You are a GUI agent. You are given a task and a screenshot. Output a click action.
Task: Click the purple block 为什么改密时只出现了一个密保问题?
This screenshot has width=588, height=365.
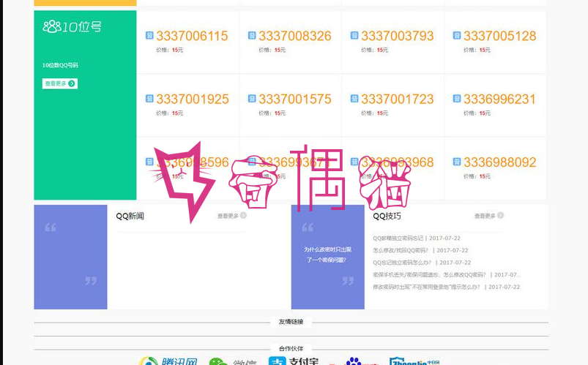[x=328, y=257]
